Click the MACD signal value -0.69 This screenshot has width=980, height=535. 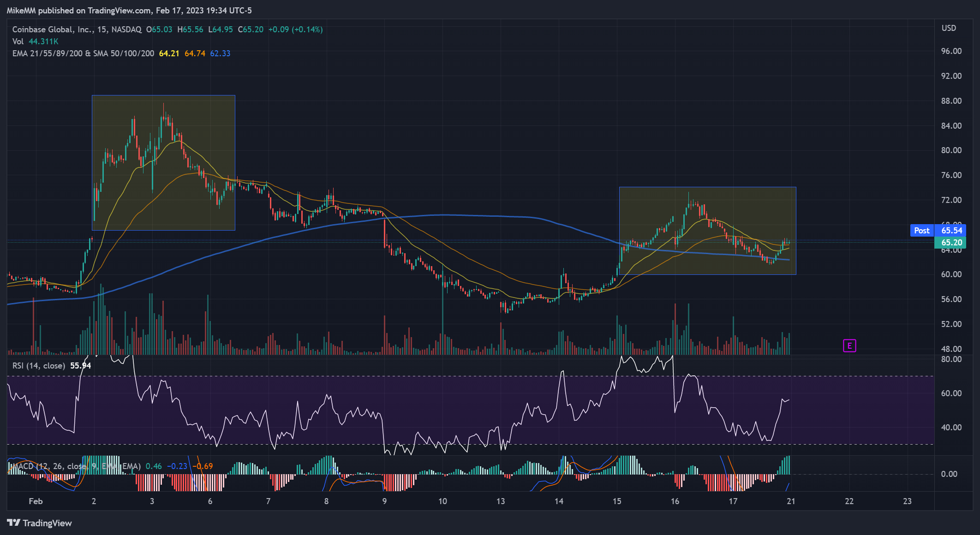tap(203, 466)
